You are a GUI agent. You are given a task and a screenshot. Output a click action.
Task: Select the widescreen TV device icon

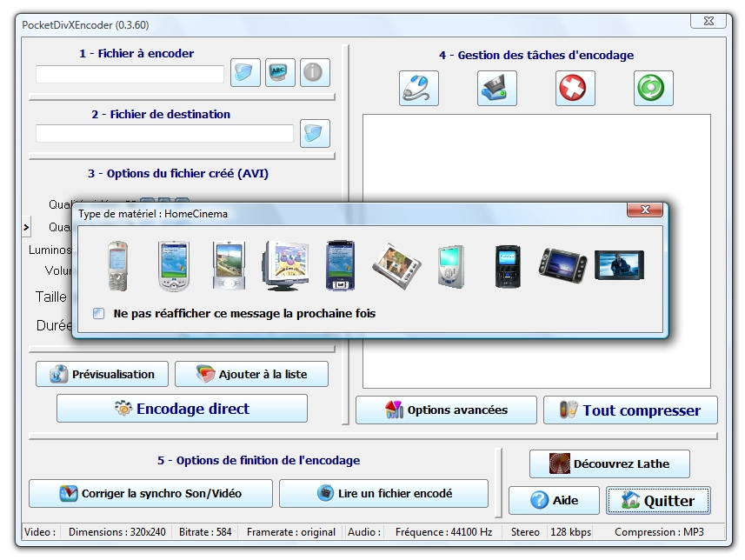pos(618,266)
